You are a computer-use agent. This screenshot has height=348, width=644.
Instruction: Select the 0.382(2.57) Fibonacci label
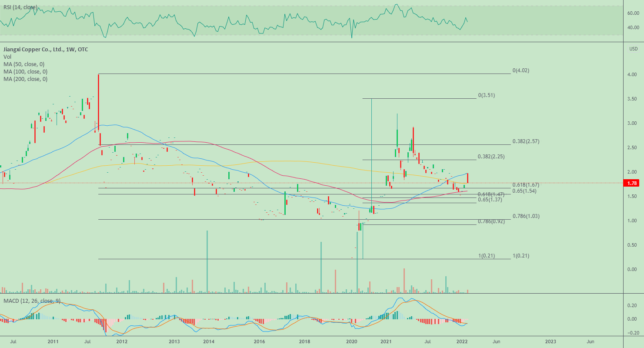[527, 141]
